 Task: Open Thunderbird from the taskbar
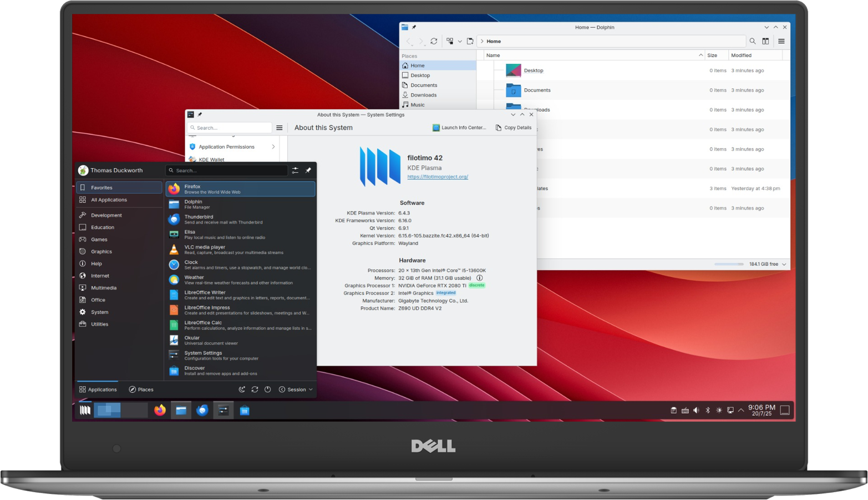(x=202, y=410)
